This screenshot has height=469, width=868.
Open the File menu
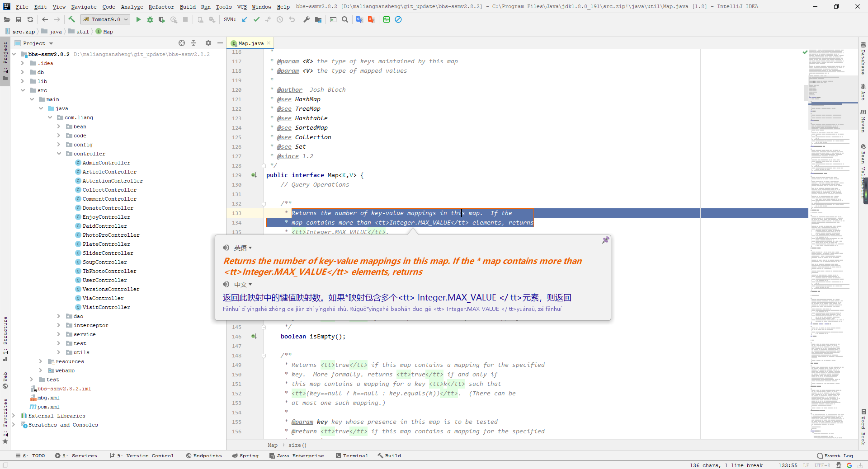pos(22,7)
